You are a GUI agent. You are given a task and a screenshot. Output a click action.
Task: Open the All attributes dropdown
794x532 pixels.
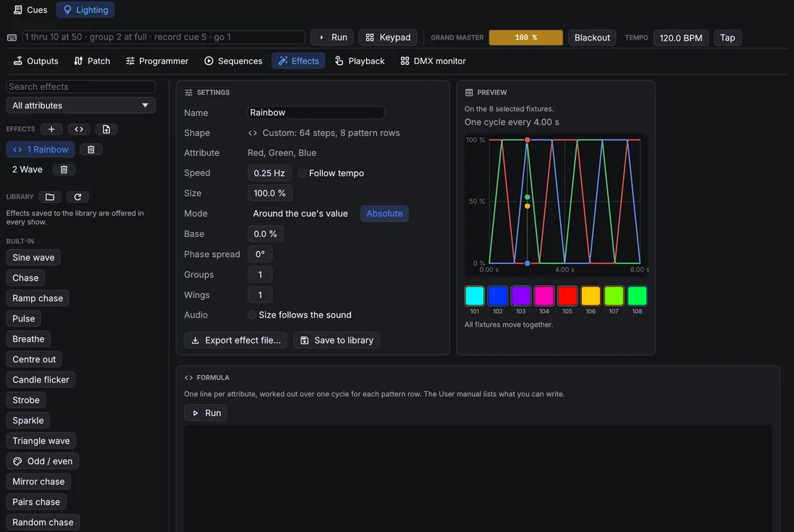click(x=81, y=105)
